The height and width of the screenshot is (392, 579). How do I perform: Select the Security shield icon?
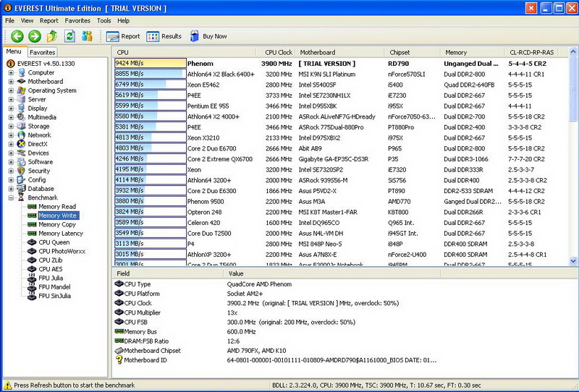22,171
